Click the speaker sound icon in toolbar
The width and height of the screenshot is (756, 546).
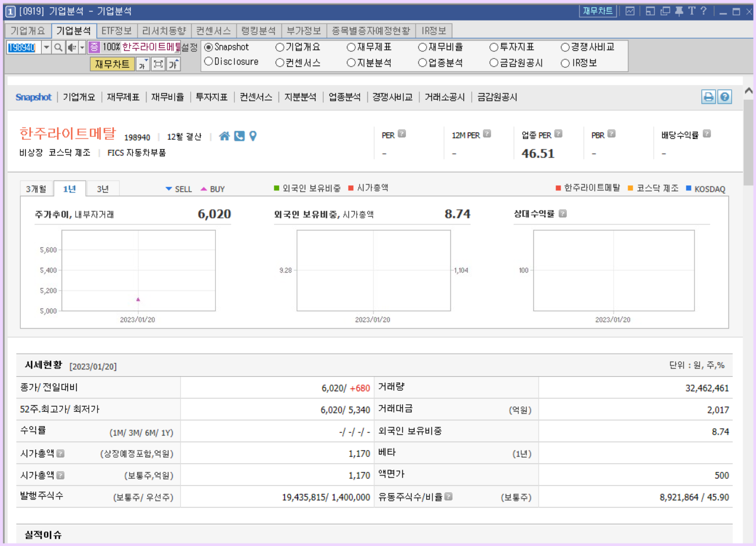tap(71, 47)
